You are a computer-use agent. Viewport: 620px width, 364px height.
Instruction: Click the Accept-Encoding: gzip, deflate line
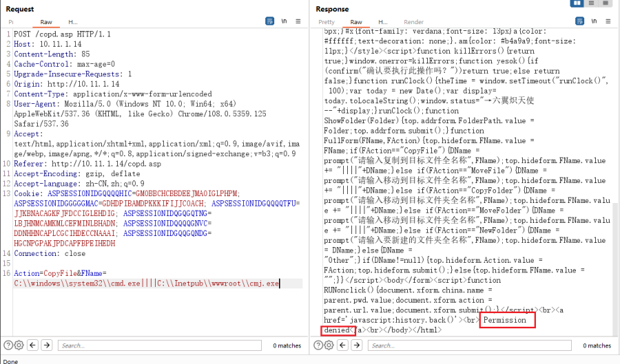click(x=77, y=173)
